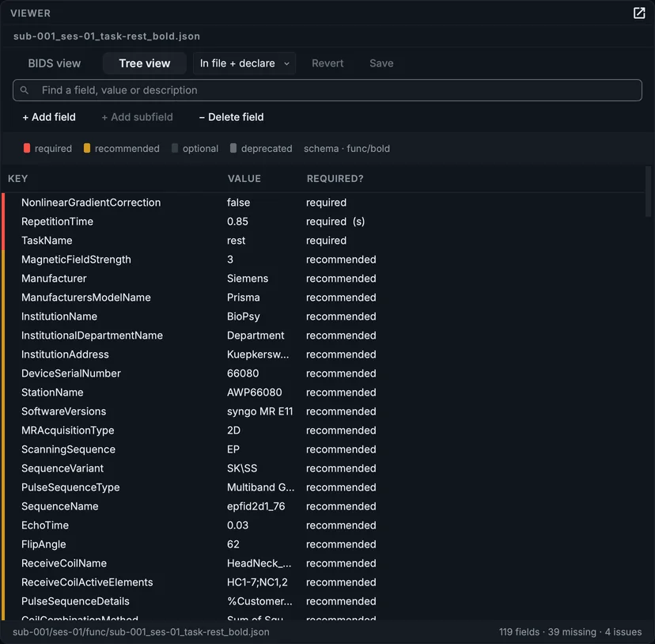655x644 pixels.
Task: Click the InstitutionAddress truncated value
Action: [258, 354]
